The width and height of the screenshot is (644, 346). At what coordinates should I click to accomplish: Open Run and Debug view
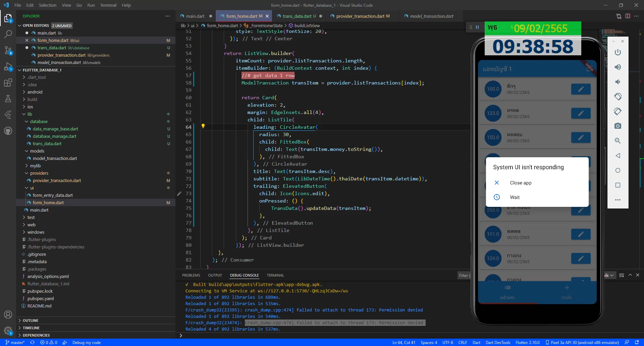tap(8, 66)
